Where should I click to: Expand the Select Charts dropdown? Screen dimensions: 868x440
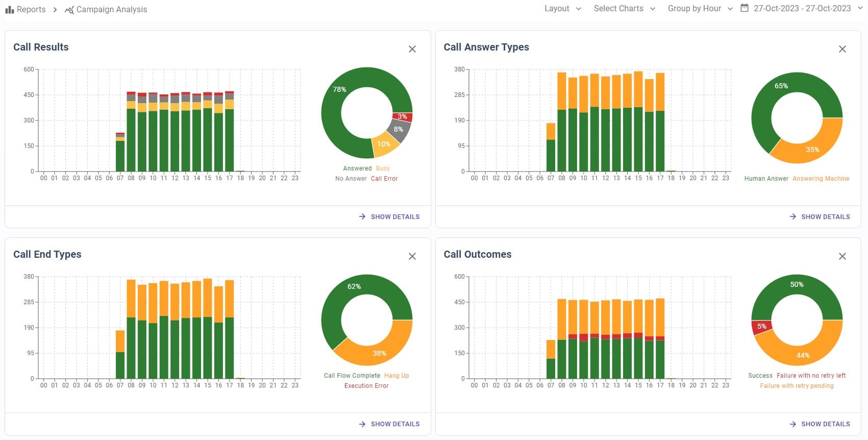click(x=624, y=9)
